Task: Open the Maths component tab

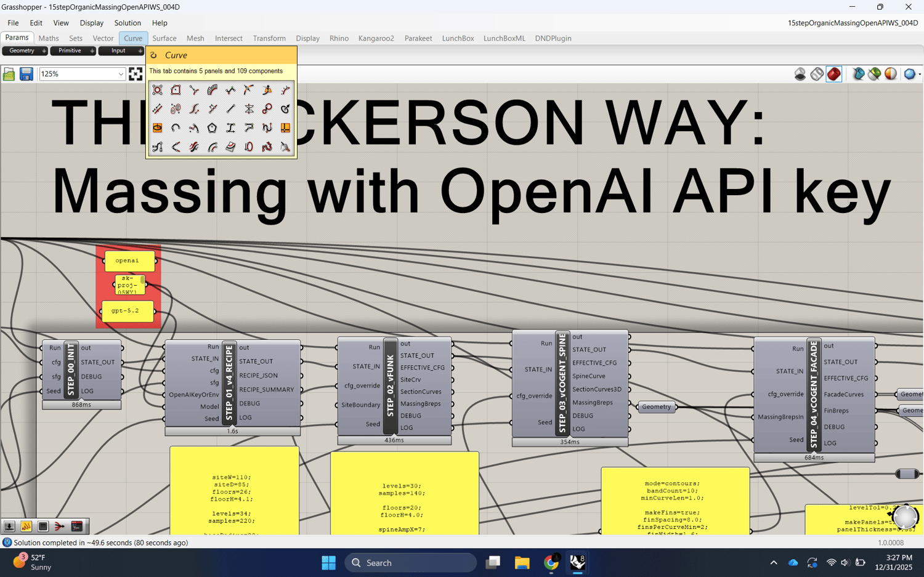Action: click(x=49, y=38)
